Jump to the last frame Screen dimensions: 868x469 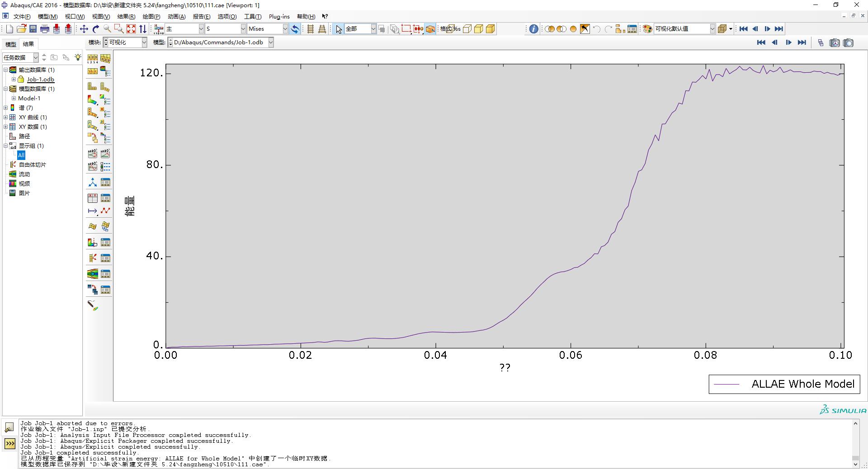(778, 29)
